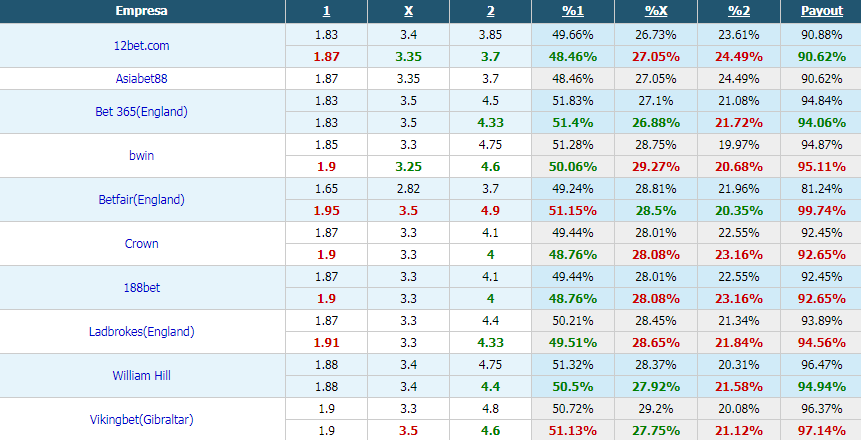Click the 49.66% value in 12bet.com row
The width and height of the screenshot is (861, 440).
[x=573, y=35]
